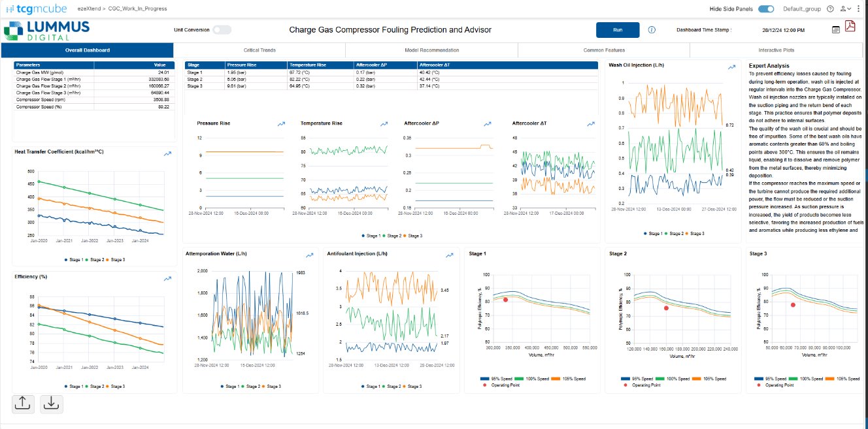Open the user account dropdown

coord(846,9)
